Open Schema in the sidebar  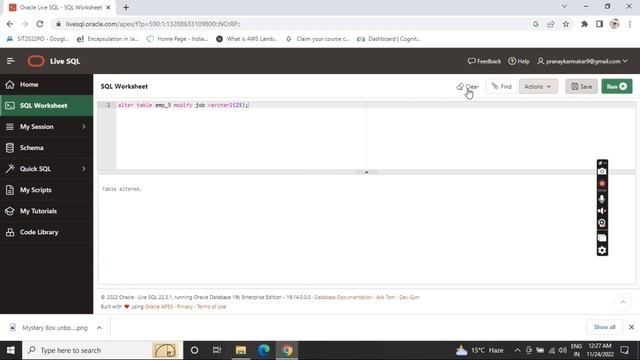(x=47, y=148)
